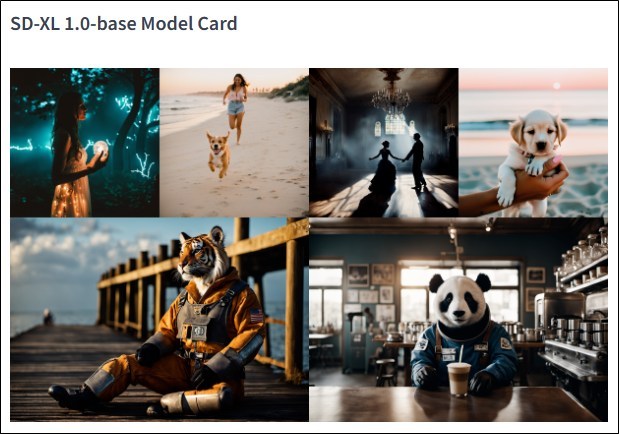Click the silhouetted man dancing
Image resolution: width=619 pixels, height=434 pixels.
coord(415,161)
